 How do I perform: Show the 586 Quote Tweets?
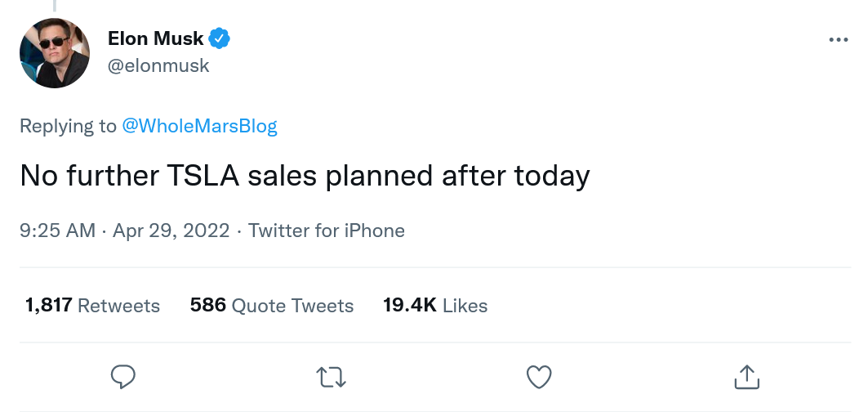click(x=272, y=306)
